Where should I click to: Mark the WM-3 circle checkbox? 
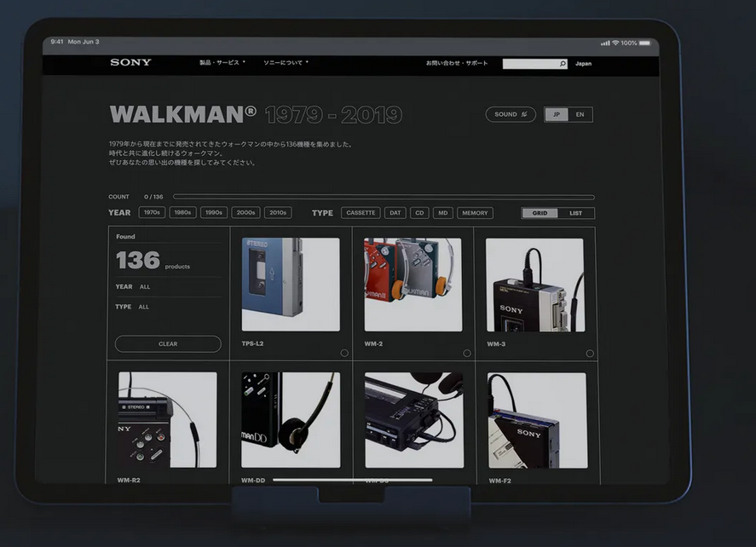pyautogui.click(x=590, y=354)
